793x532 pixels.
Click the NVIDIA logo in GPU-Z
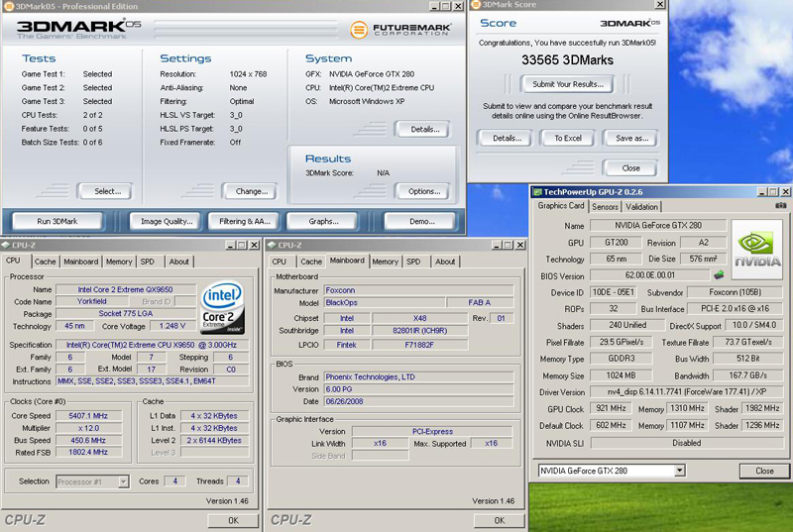[757, 250]
